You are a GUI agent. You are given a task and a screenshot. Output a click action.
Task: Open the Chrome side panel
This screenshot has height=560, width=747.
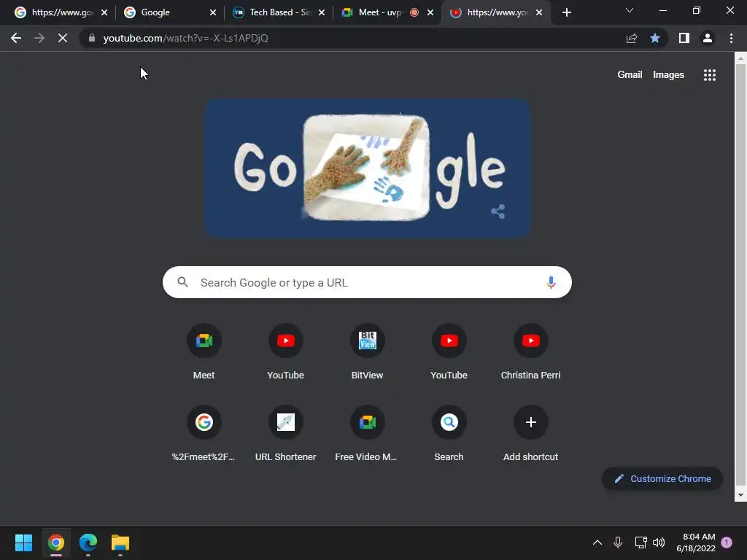(x=684, y=38)
